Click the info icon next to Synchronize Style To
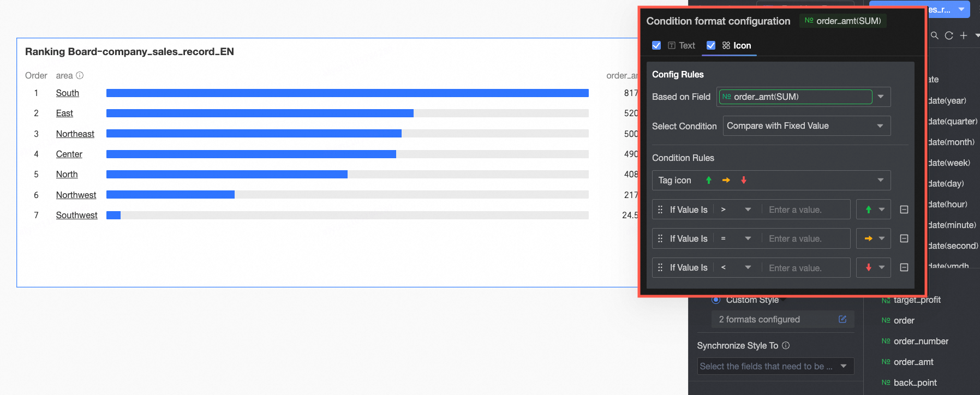 pyautogui.click(x=786, y=345)
